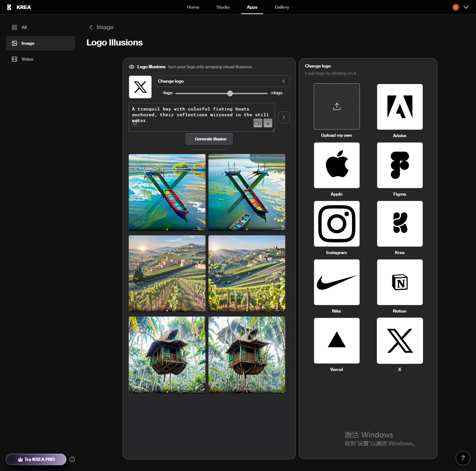The image size is (476, 471).
Task: Pick the Vercel triangle logo
Action: (x=336, y=341)
